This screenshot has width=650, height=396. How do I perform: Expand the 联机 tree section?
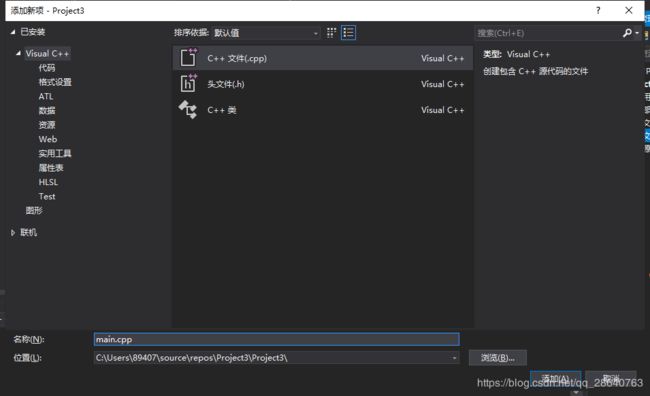[x=13, y=233]
